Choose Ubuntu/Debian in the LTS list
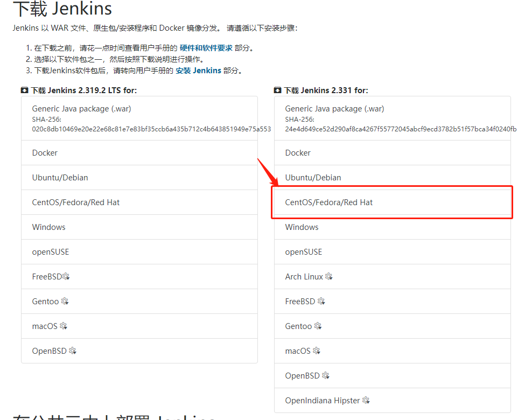 139,178
